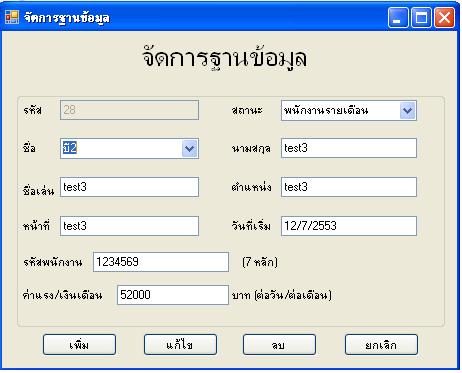The height and width of the screenshot is (373, 462).
Task: Maximize the window
Action: [421, 17]
